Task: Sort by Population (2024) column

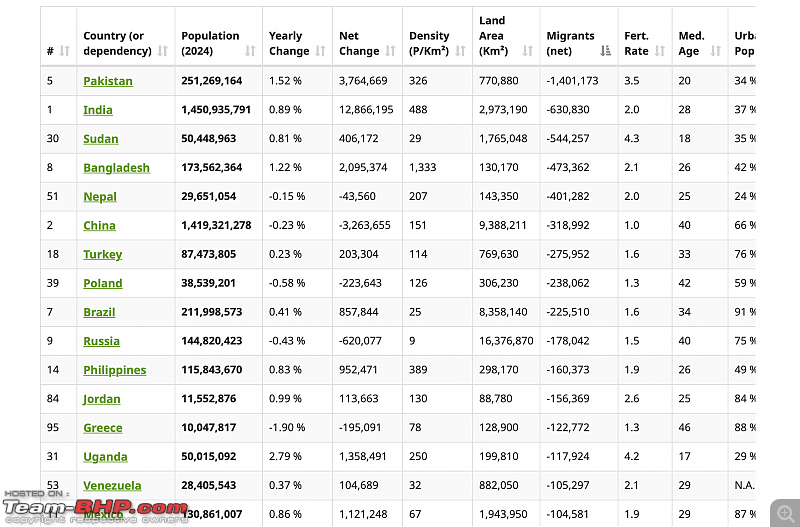Action: tap(250, 51)
